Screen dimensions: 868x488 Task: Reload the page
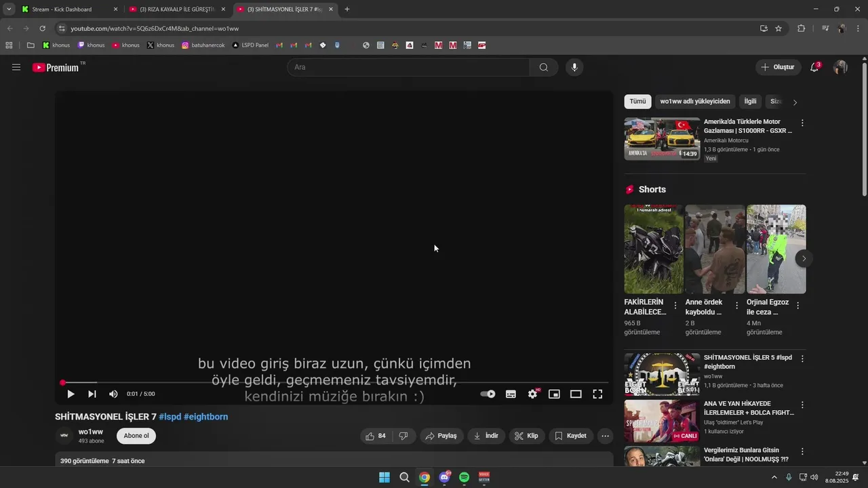[42, 28]
